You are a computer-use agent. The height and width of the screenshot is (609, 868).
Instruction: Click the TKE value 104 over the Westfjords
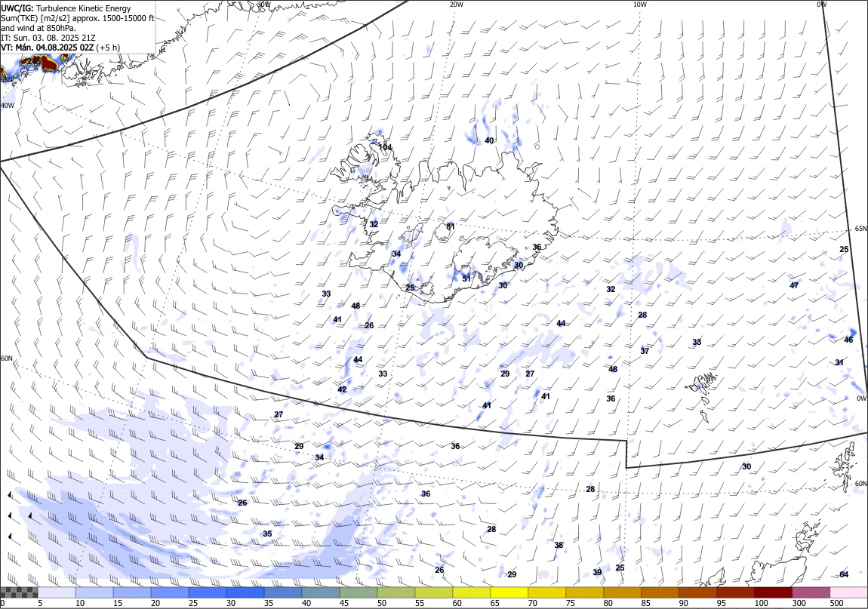(385, 147)
